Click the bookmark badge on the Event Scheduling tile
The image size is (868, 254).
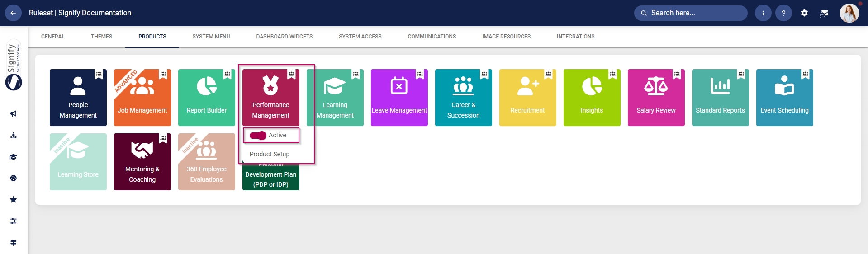(806, 74)
